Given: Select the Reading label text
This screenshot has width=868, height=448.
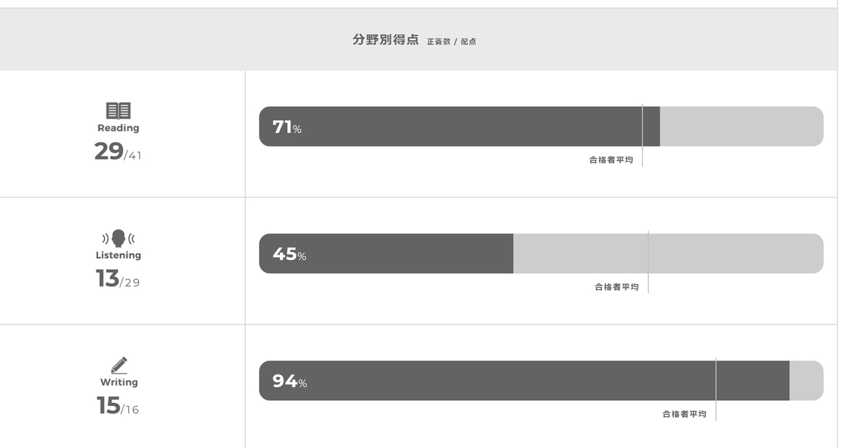Looking at the screenshot, I should pyautogui.click(x=118, y=128).
